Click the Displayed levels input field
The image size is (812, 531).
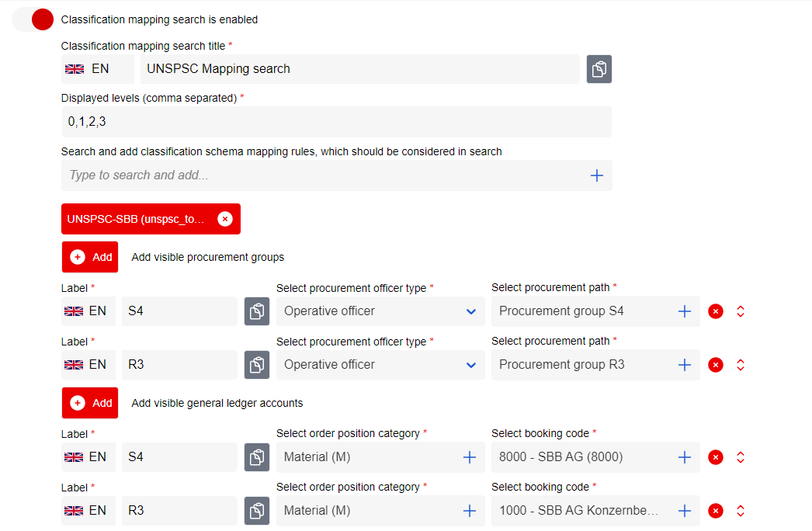point(335,122)
